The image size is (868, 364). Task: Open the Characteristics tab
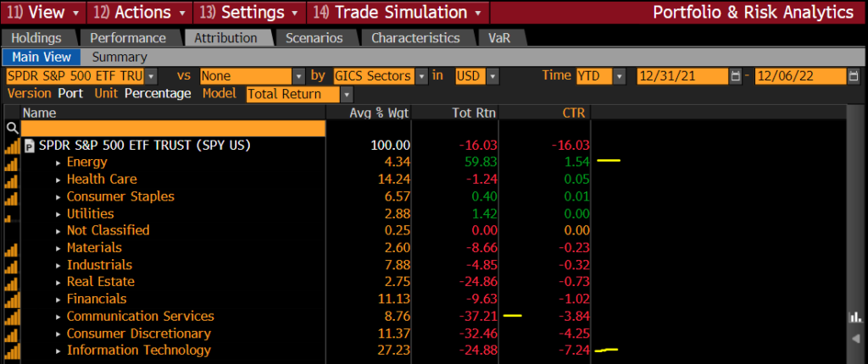(415, 38)
